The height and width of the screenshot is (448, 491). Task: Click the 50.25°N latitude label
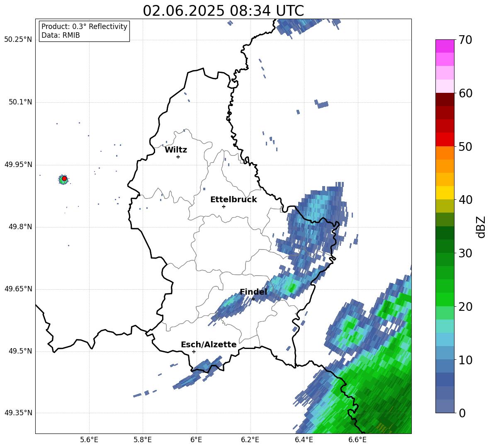point(18,40)
